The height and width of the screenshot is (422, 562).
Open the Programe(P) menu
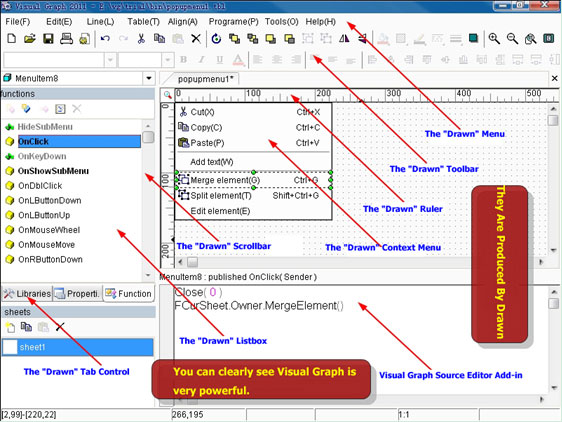[x=233, y=22]
